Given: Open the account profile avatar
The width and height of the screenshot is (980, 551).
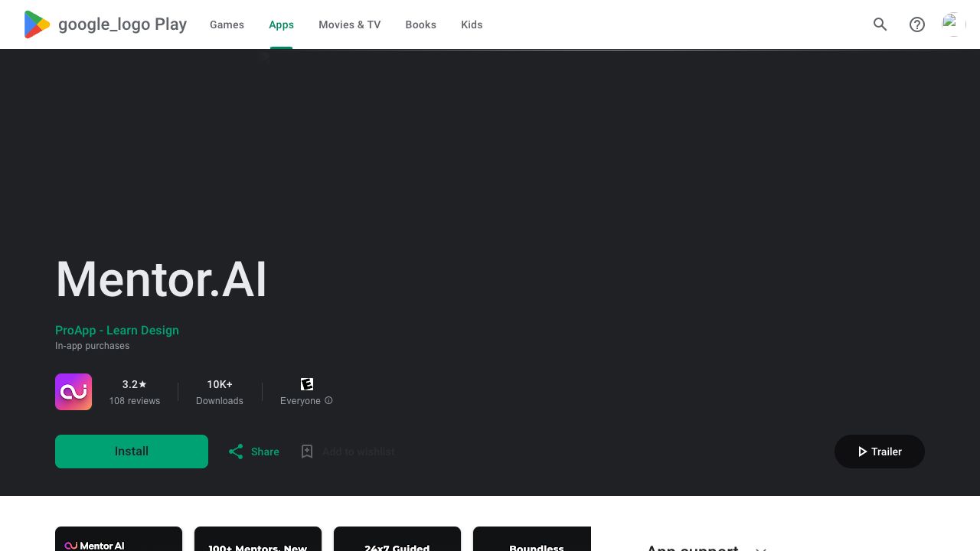Looking at the screenshot, I should (953, 24).
